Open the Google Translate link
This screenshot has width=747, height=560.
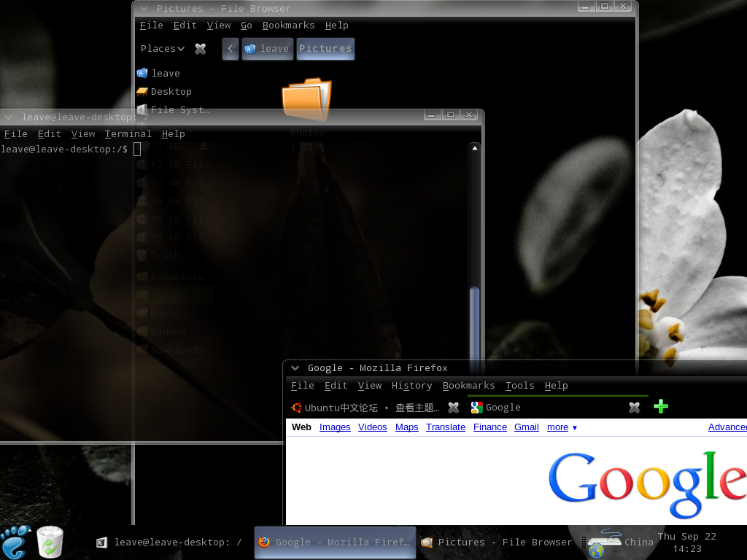click(x=446, y=427)
